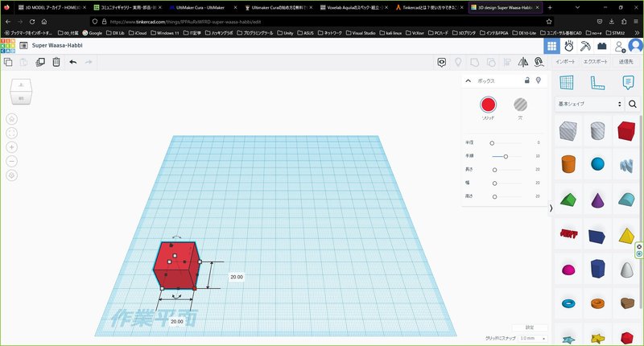The width and height of the screenshot is (644, 346).
Task: Open the user profile avatar
Action: (636, 46)
